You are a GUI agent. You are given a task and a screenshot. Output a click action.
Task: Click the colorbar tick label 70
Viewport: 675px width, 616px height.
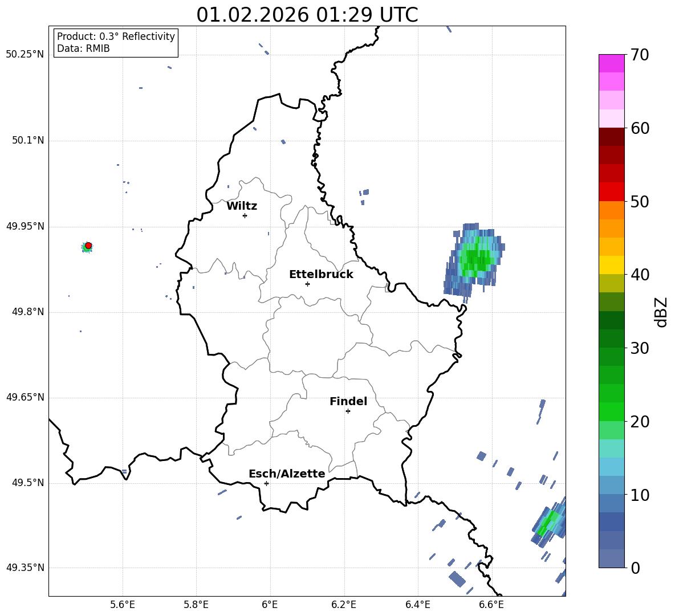(x=640, y=55)
